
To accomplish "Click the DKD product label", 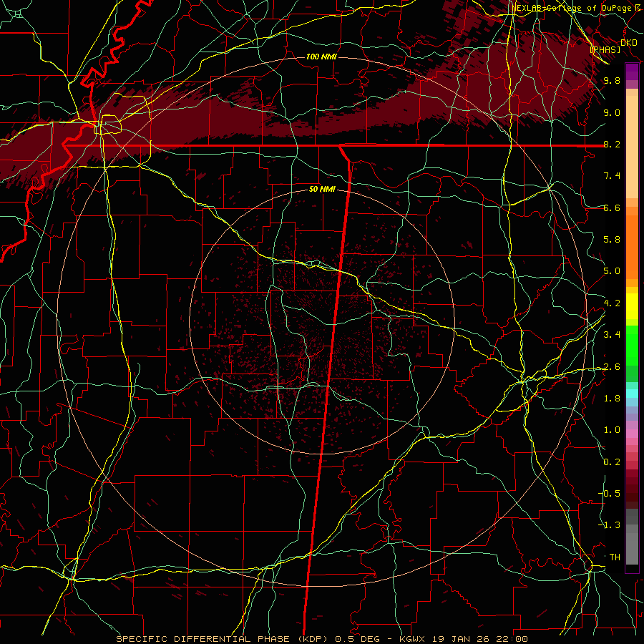I will 629,43.
